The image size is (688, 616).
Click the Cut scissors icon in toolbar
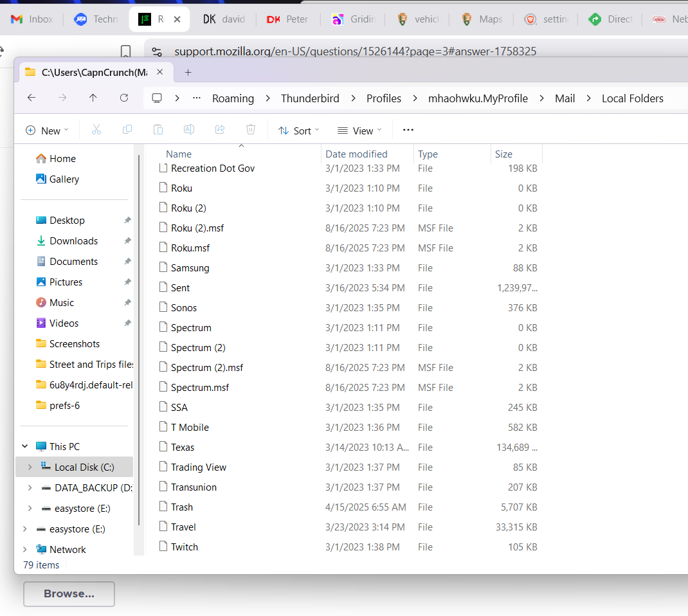tap(96, 130)
